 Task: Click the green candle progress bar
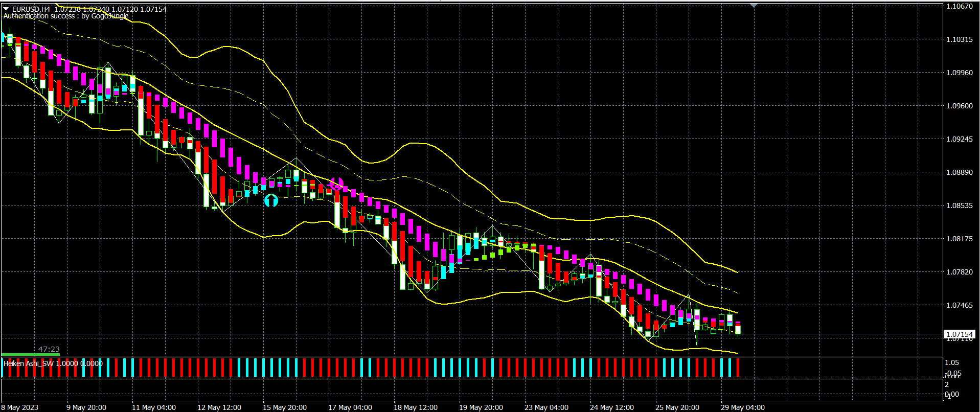click(31, 354)
